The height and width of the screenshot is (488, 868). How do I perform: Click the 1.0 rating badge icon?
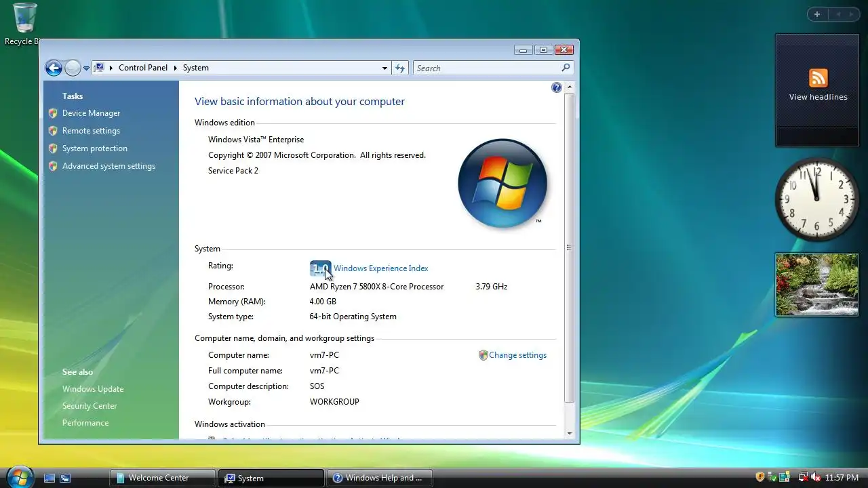(320, 268)
